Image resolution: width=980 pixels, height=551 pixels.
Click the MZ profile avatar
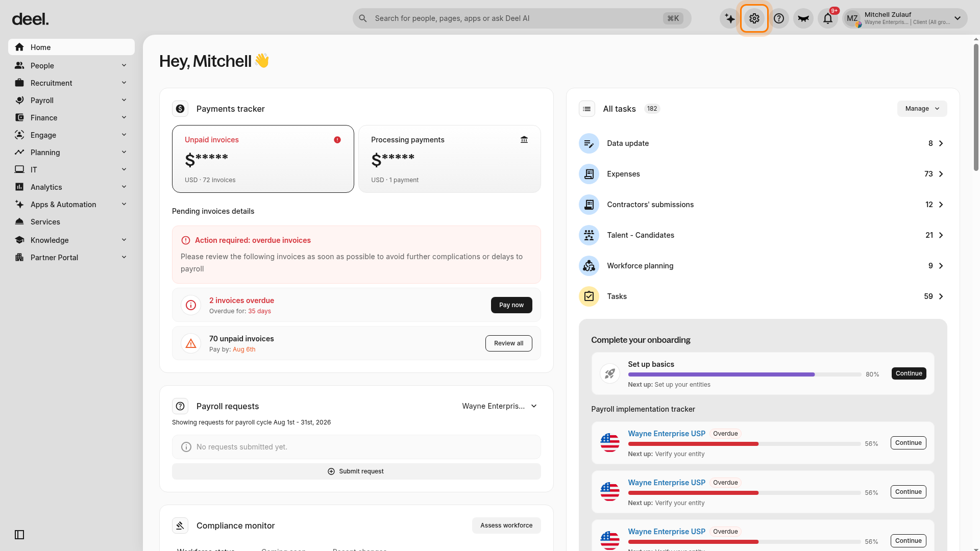852,18
